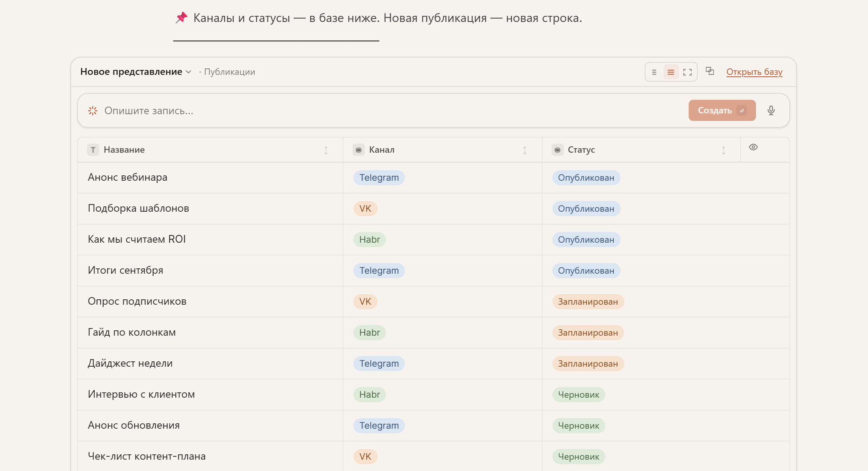
Task: Sort by the Название column arrows
Action: (326, 150)
